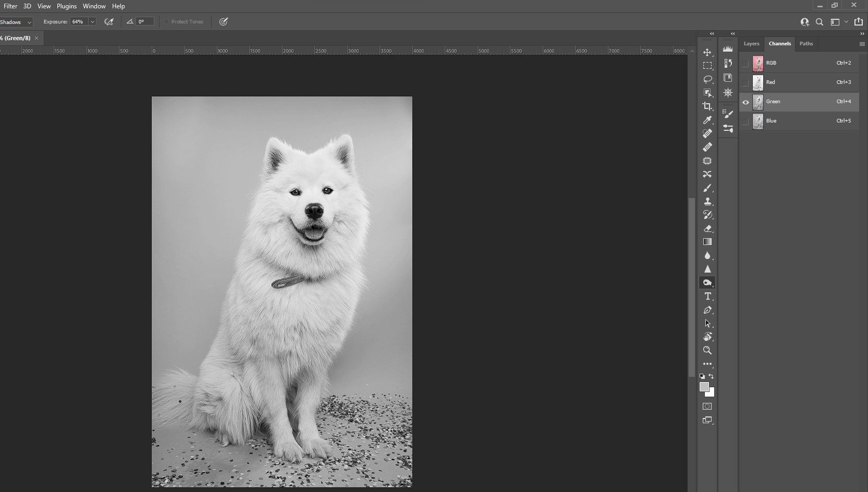The image size is (868, 492).
Task: Open the Window menu
Action: click(x=94, y=6)
